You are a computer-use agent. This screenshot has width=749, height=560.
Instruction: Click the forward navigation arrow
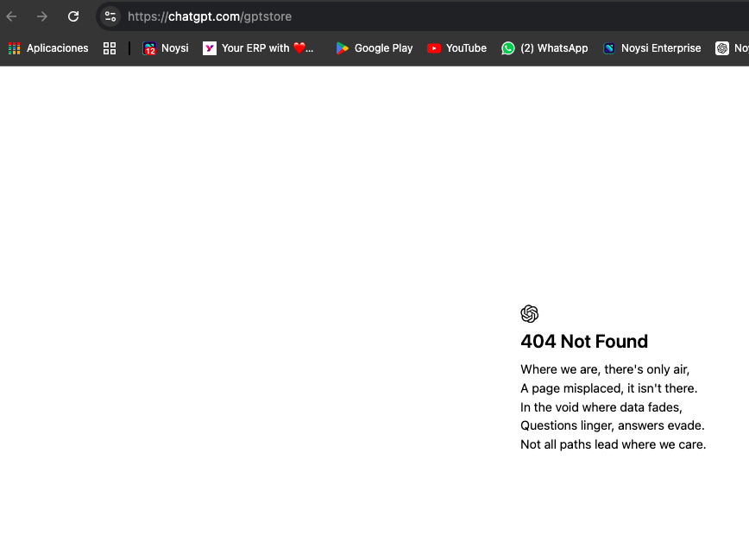pos(41,16)
